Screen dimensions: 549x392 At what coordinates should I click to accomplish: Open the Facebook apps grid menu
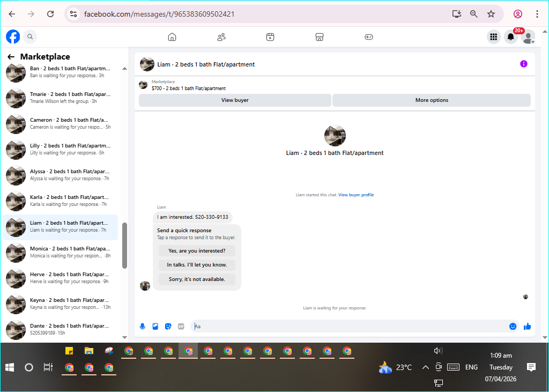[494, 37]
